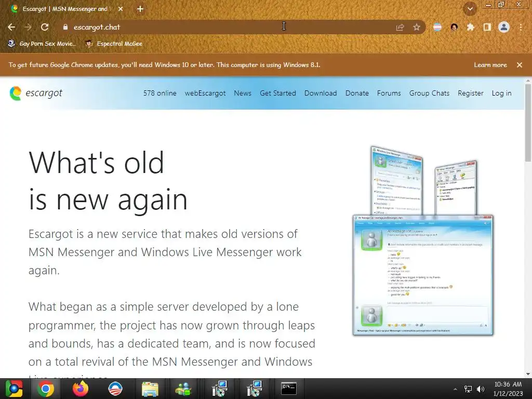Reload the escargot.chat page
532x399 pixels.
(45, 27)
